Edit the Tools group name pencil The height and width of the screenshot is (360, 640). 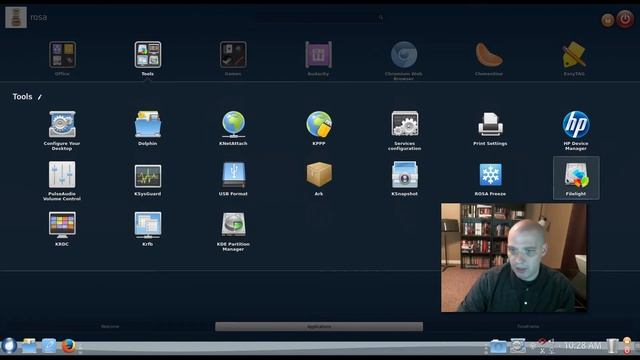(x=40, y=97)
